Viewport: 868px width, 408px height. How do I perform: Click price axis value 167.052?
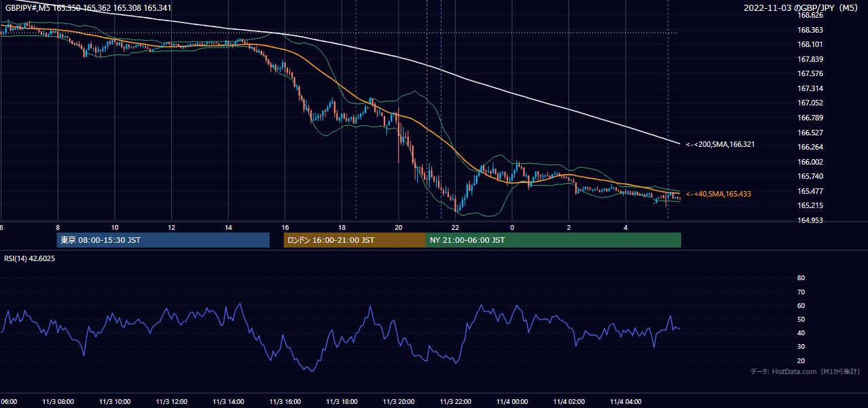(x=810, y=103)
